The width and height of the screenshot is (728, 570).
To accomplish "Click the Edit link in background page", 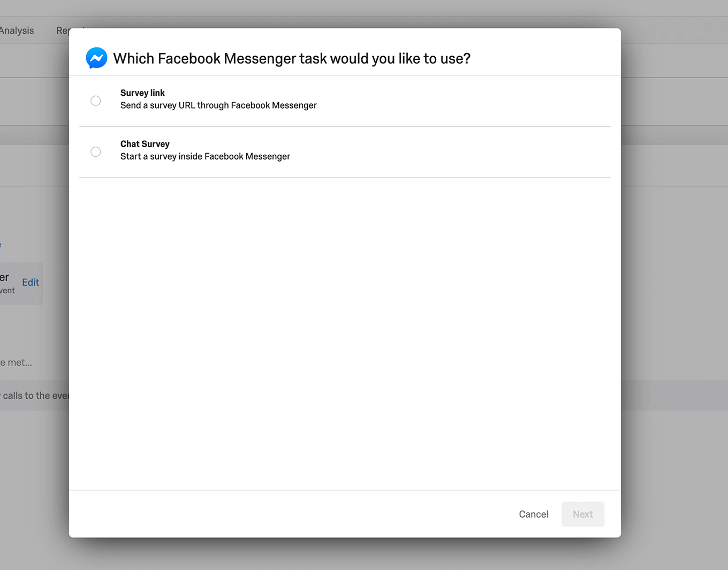I will click(x=31, y=282).
